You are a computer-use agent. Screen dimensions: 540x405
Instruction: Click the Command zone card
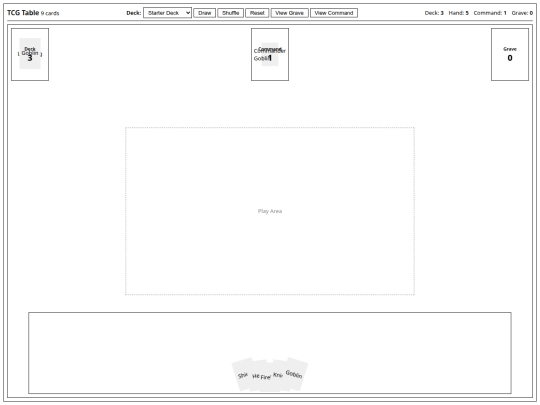coord(270,54)
